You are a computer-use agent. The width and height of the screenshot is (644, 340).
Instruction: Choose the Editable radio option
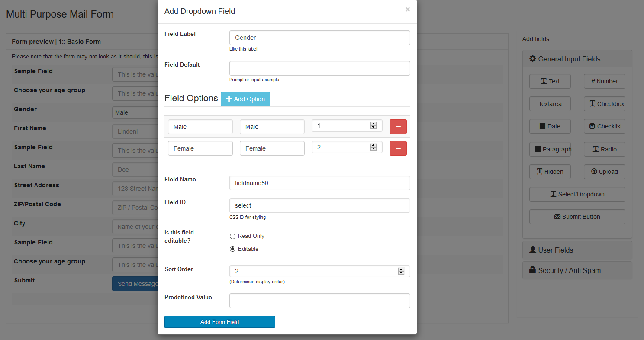tap(232, 249)
